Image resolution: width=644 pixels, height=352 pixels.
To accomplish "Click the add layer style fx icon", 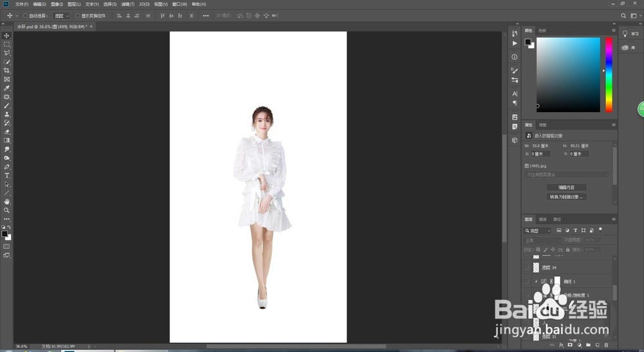I will [x=561, y=345].
